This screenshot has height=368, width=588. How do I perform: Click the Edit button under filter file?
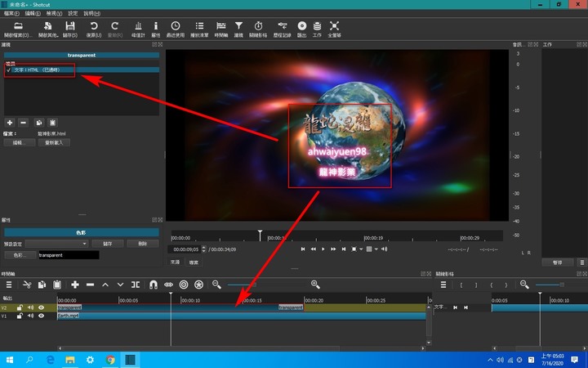point(20,142)
